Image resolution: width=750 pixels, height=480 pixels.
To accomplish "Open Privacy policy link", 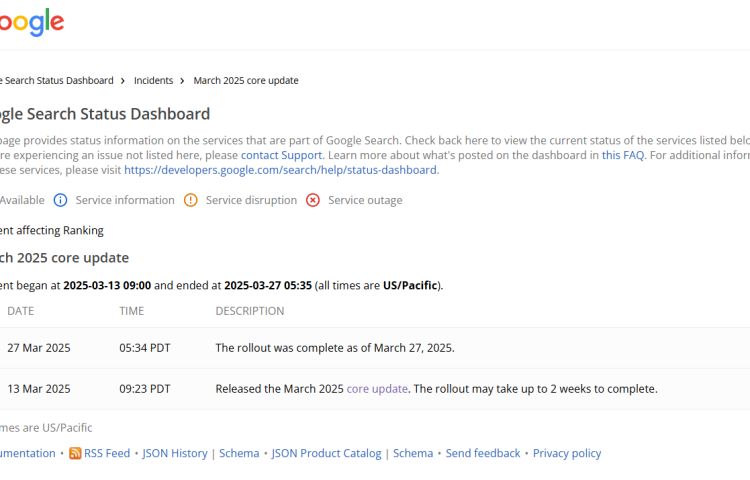I will click(x=567, y=453).
